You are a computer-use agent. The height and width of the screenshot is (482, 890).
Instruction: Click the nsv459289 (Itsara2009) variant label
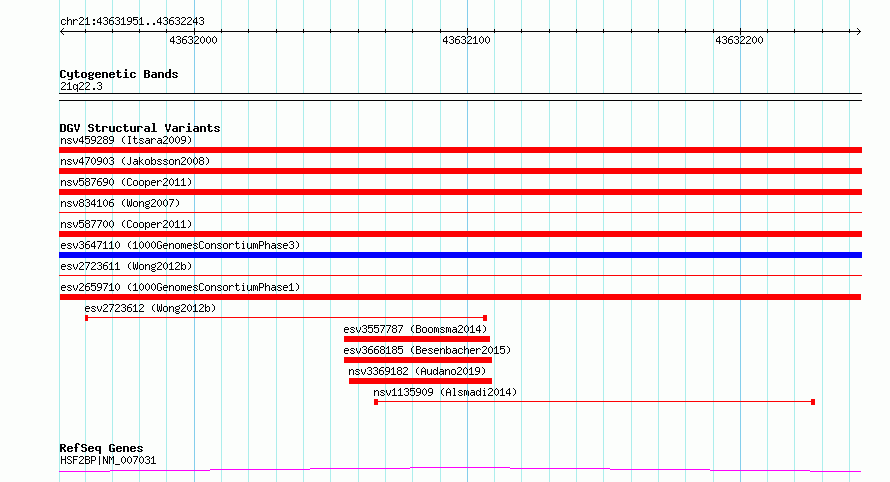click(x=126, y=140)
